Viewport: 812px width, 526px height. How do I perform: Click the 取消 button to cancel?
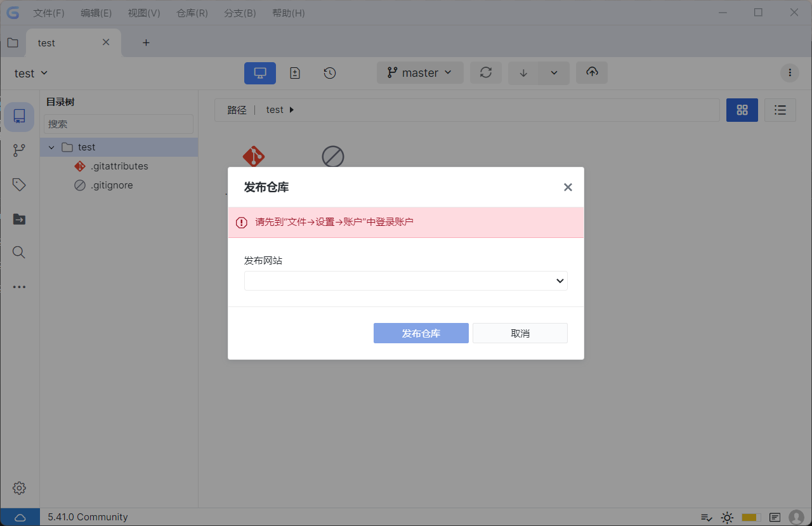tap(520, 332)
